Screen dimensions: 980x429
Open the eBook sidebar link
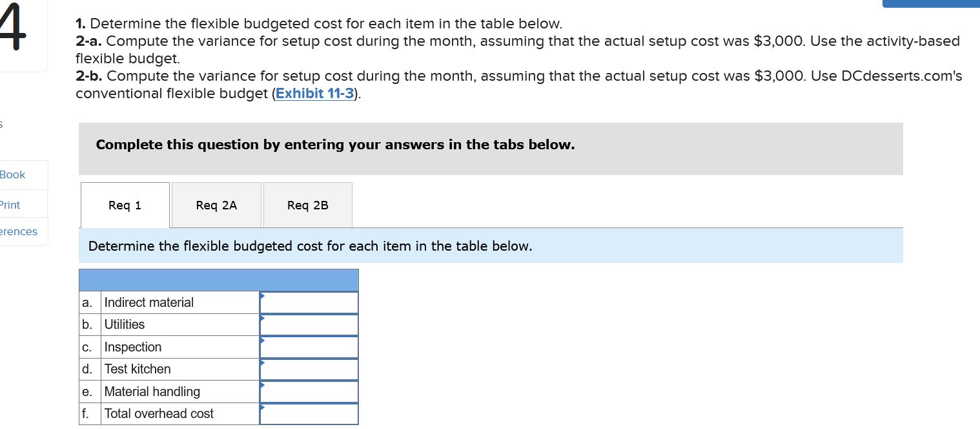click(12, 174)
